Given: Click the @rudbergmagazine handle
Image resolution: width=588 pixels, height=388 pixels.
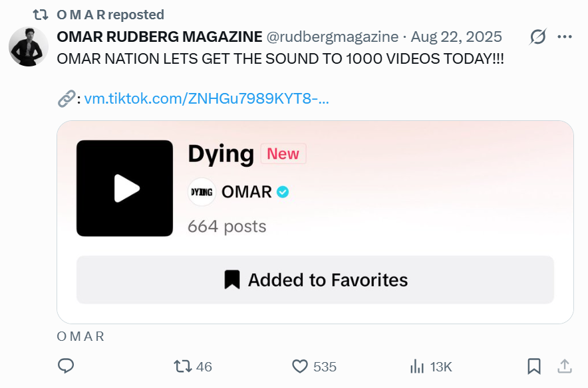Looking at the screenshot, I should point(333,37).
